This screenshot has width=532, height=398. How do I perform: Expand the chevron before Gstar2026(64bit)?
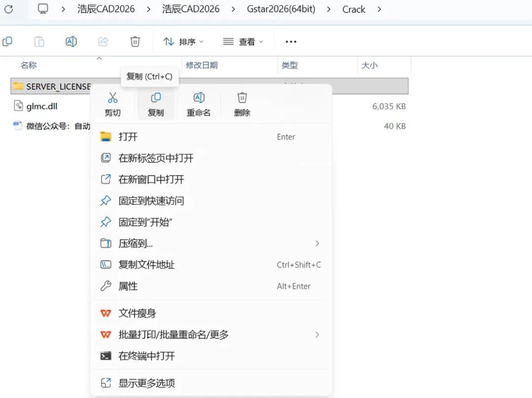tap(233, 9)
